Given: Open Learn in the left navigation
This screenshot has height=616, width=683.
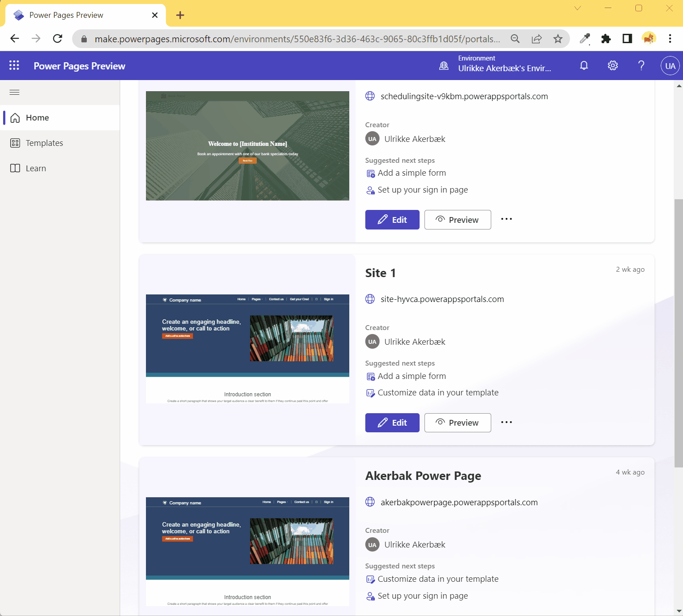Looking at the screenshot, I should (60, 168).
